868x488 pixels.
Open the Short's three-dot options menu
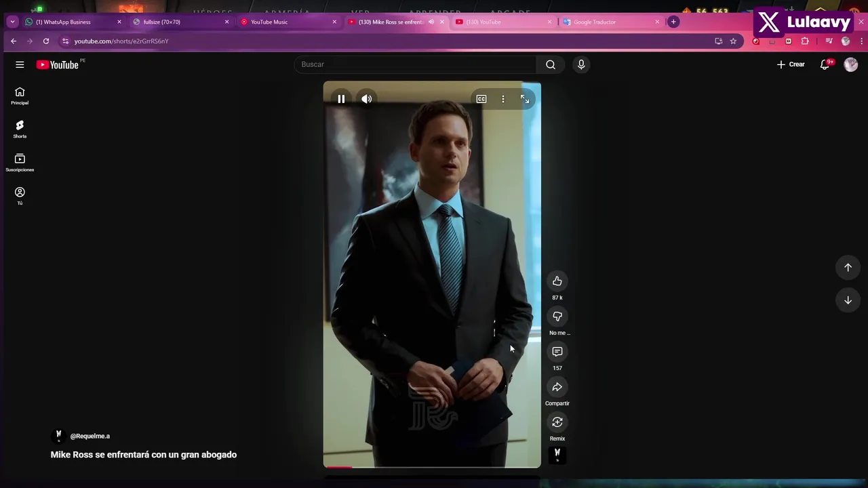503,99
